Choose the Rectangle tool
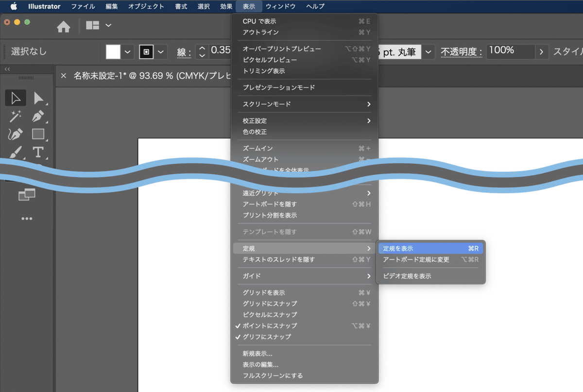The image size is (583, 392). (39, 135)
